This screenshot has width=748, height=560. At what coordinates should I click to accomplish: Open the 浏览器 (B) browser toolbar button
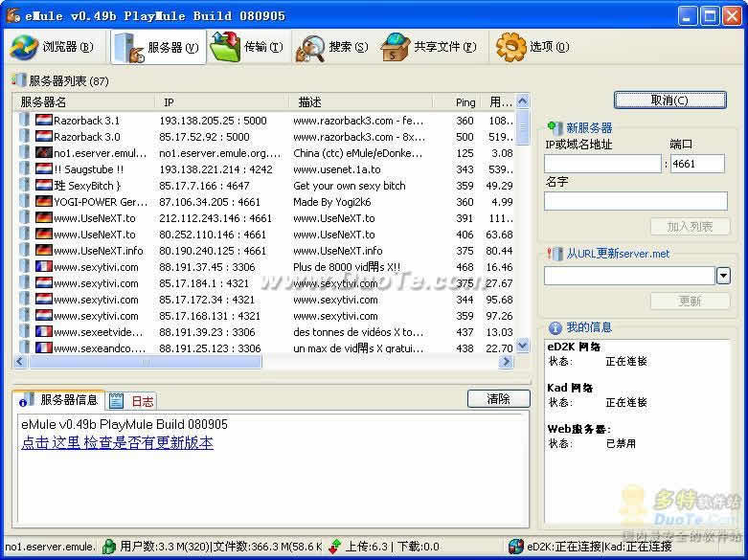pos(53,47)
